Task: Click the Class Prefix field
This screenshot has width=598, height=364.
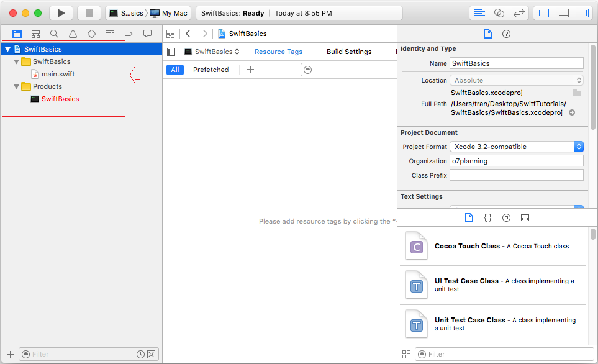Action: pos(517,175)
